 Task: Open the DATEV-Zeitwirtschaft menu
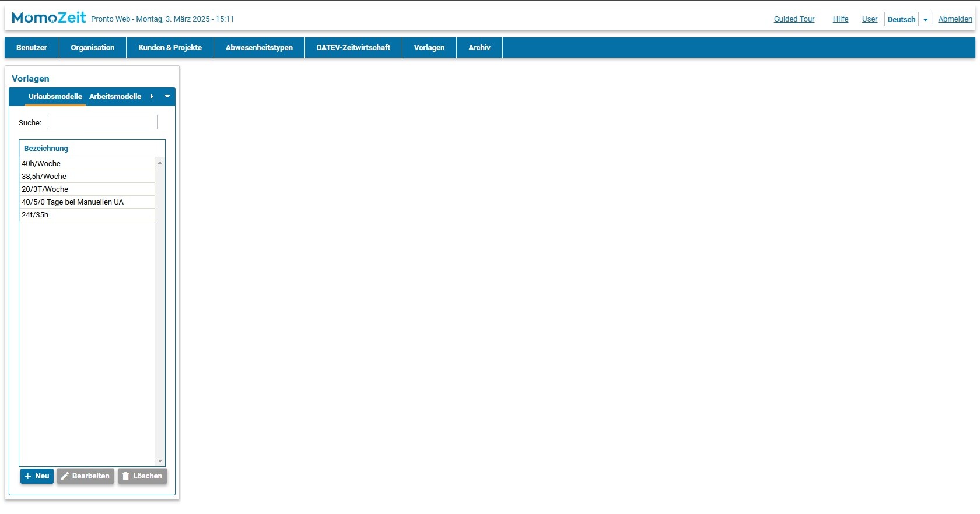pos(353,48)
